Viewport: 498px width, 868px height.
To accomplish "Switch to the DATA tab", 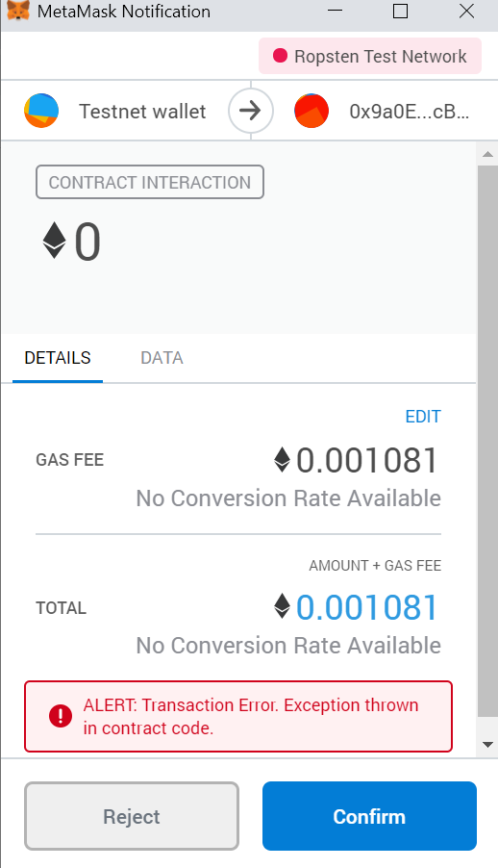I will click(162, 358).
